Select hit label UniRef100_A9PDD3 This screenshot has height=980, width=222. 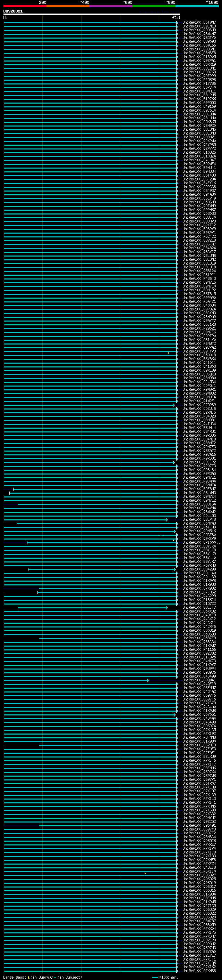pos(199,103)
